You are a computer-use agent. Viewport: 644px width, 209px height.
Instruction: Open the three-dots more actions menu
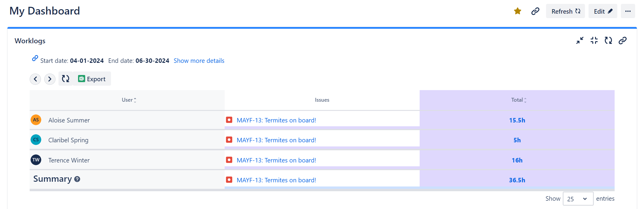coord(628,11)
